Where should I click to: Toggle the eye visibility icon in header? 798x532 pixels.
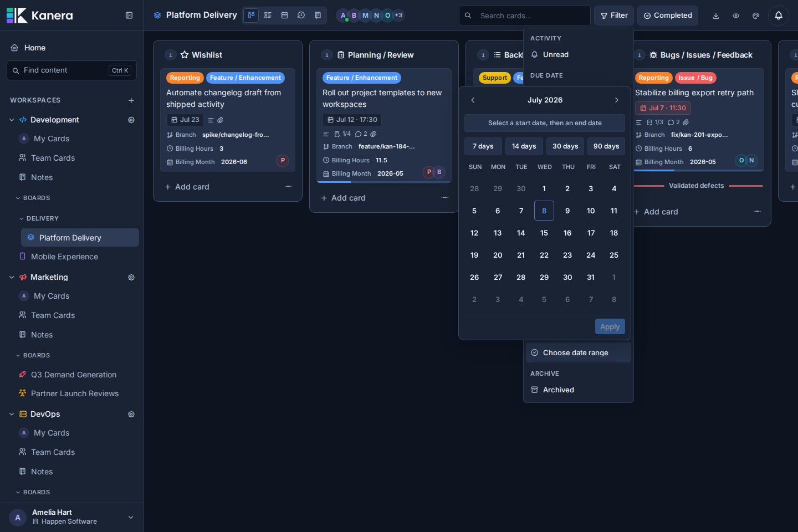(x=736, y=16)
